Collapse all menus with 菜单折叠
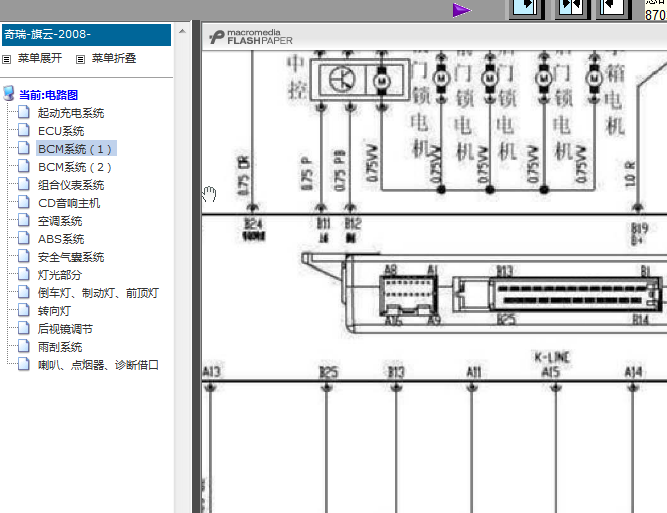This screenshot has width=667, height=513. click(106, 58)
